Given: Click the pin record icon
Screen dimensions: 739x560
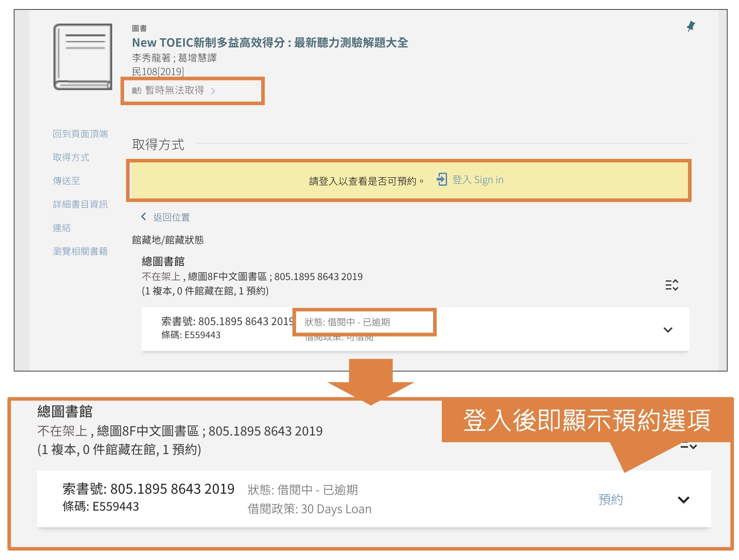Looking at the screenshot, I should (690, 26).
